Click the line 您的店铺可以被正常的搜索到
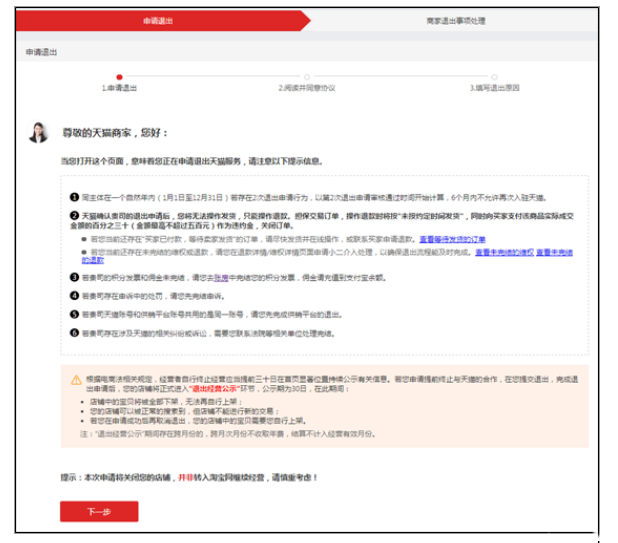Image resolution: width=618 pixels, height=543 pixels. [x=184, y=411]
